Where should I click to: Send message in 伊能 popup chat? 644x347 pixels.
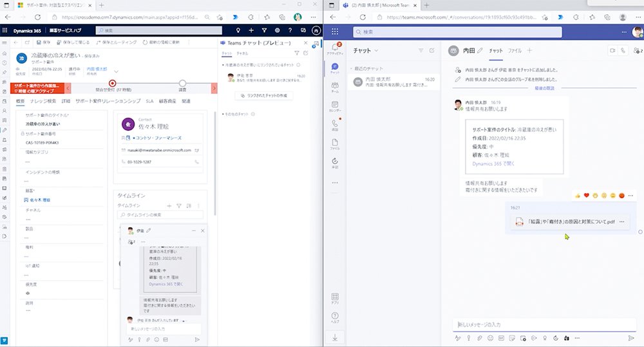pos(197,340)
